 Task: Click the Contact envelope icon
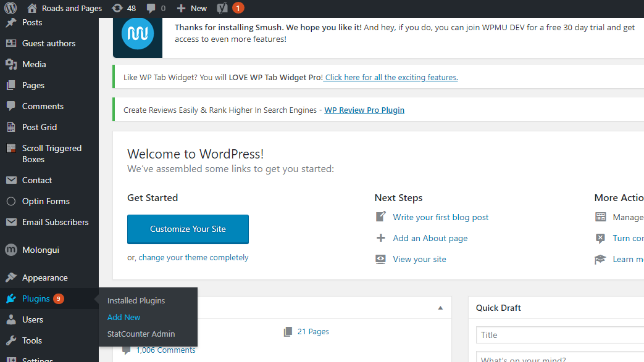(x=11, y=180)
